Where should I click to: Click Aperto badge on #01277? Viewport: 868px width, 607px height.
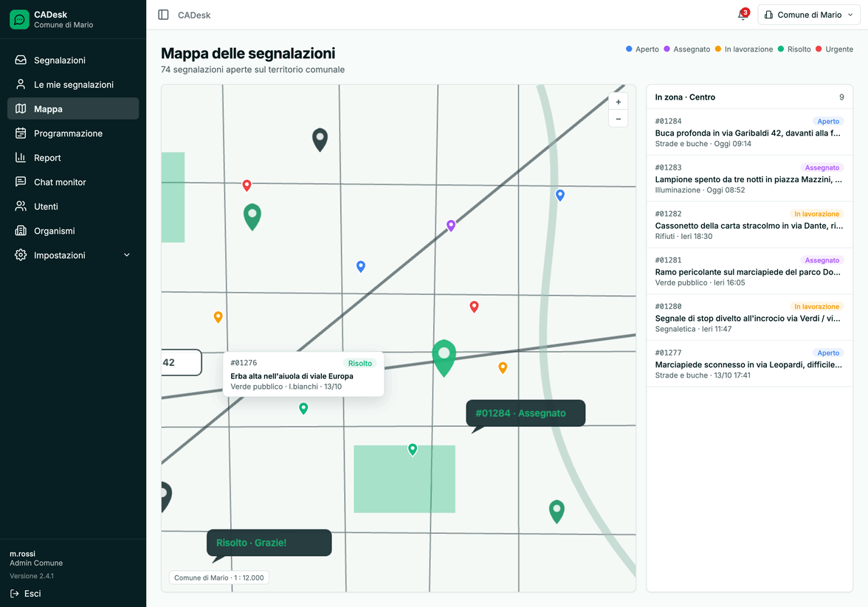[828, 353]
